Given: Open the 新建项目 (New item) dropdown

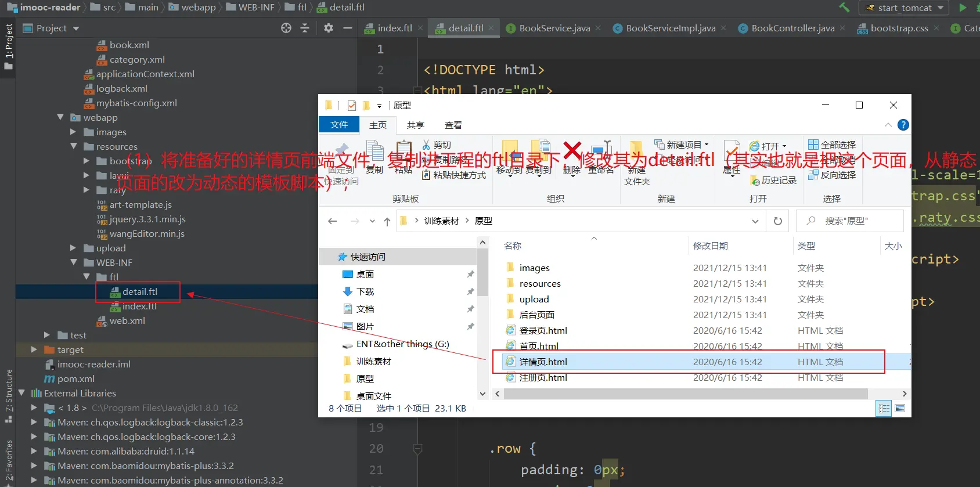Looking at the screenshot, I should 682,145.
